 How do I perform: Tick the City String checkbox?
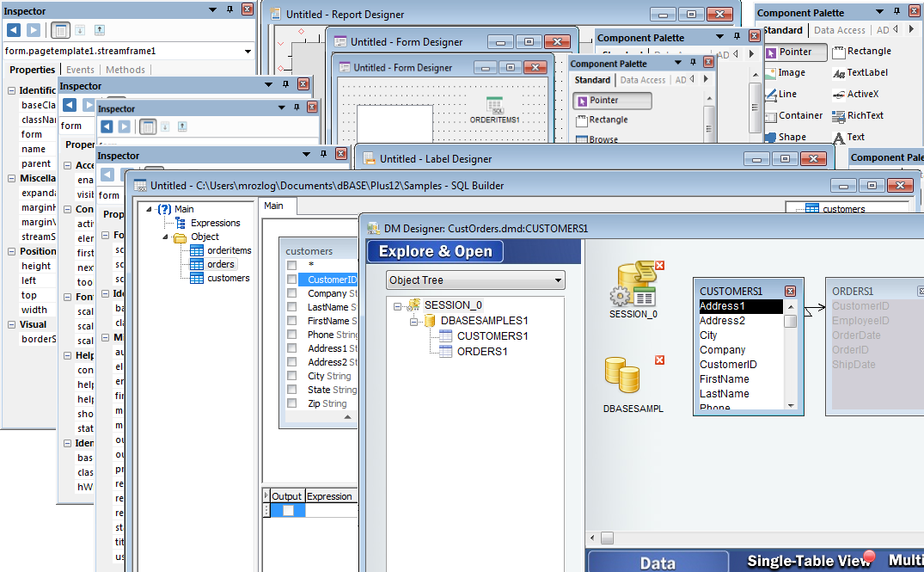pyautogui.click(x=291, y=376)
